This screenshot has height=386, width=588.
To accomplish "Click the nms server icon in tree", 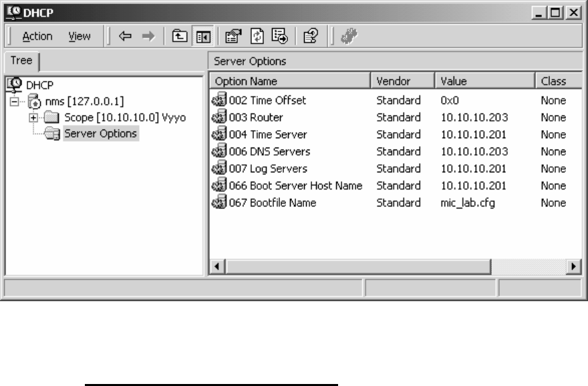I will 34,102.
